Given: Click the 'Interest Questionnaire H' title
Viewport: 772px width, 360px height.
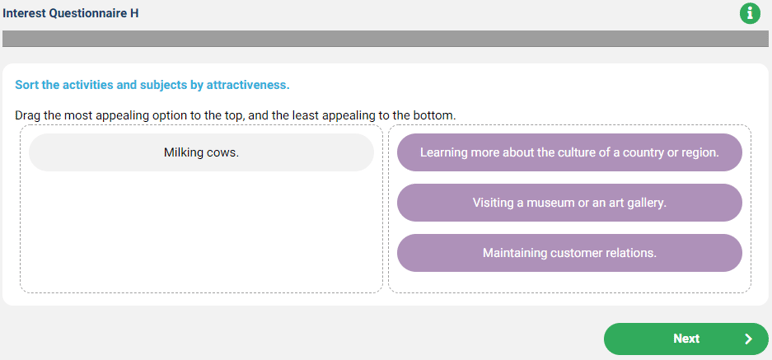Looking at the screenshot, I should pyautogui.click(x=70, y=13).
